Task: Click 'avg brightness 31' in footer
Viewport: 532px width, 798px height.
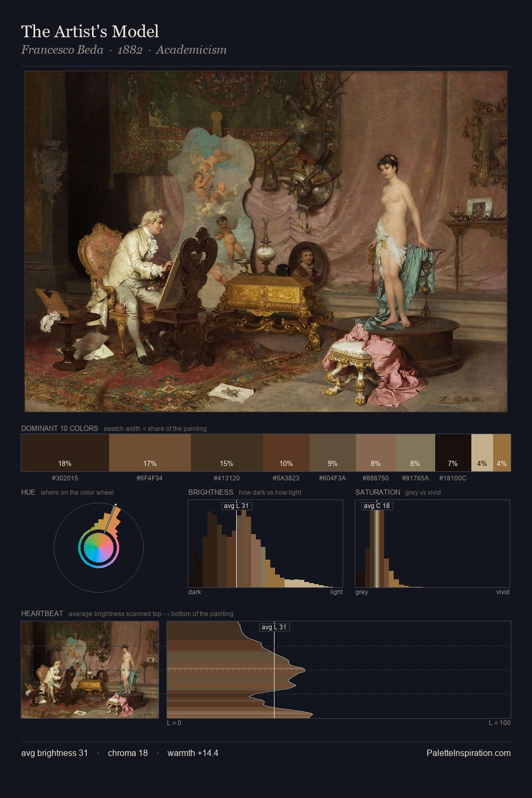Action: pos(55,753)
